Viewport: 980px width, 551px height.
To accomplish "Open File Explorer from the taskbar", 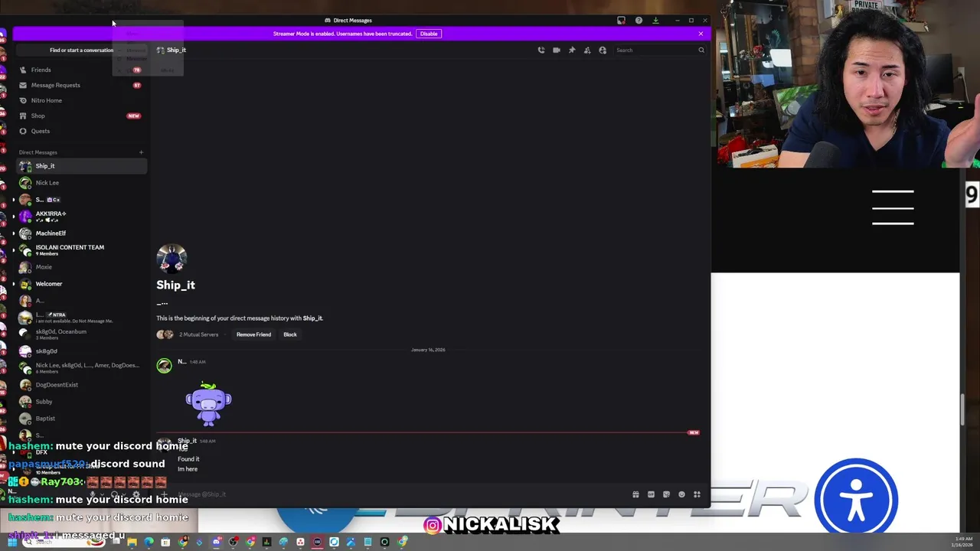I will [x=132, y=543].
